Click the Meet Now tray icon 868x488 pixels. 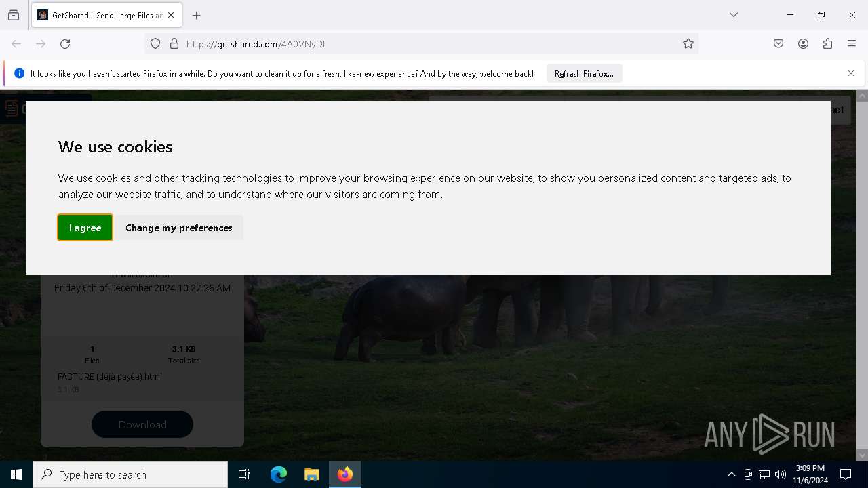click(748, 474)
